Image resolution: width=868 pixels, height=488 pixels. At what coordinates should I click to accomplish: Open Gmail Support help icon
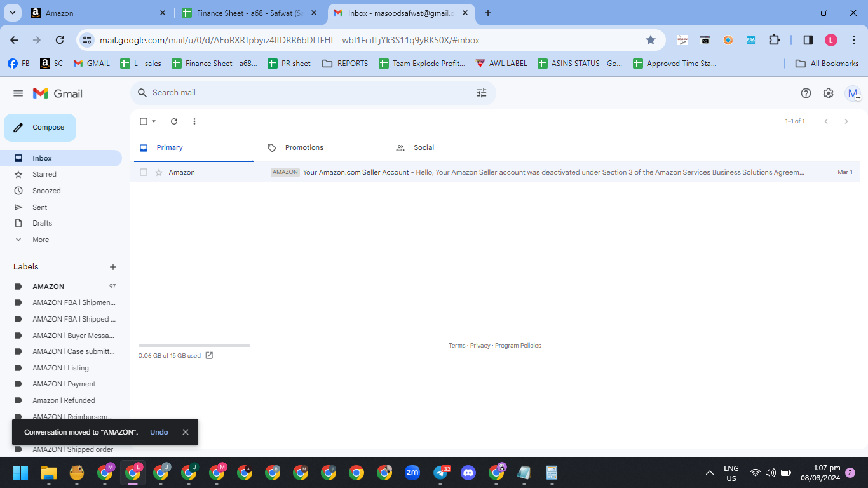[806, 93]
